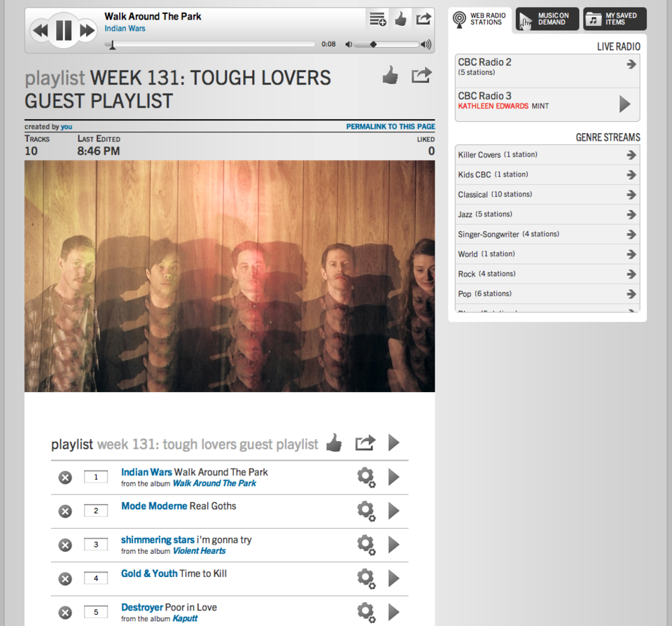Share the current song from player bar
672x626 pixels.
click(x=423, y=19)
